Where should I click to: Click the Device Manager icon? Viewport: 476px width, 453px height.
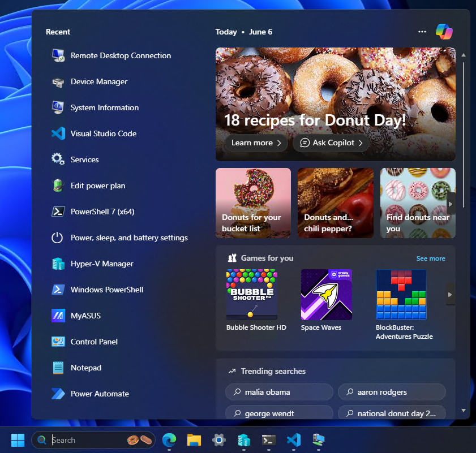point(58,81)
